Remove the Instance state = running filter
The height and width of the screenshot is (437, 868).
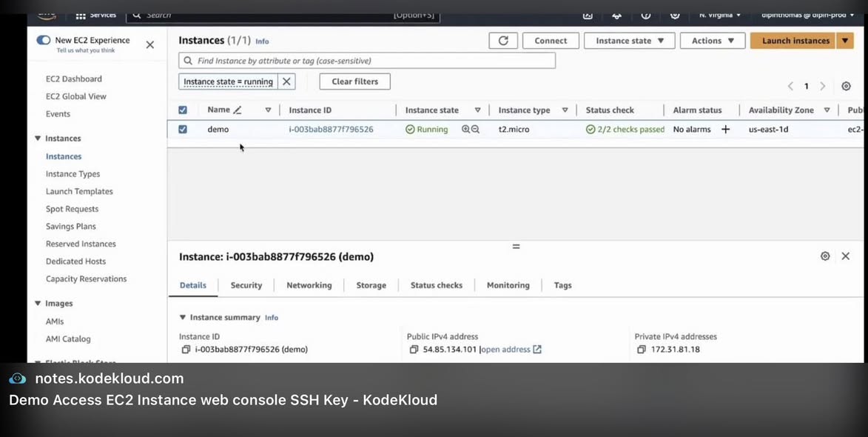coord(286,81)
